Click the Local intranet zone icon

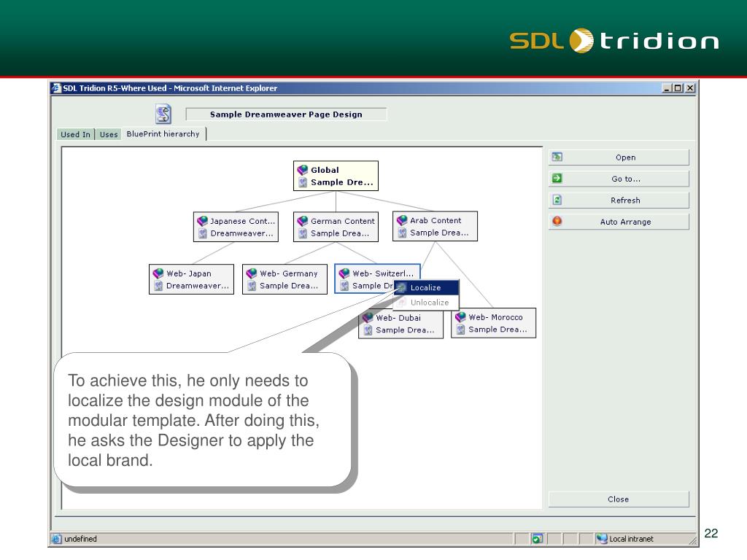[x=602, y=539]
